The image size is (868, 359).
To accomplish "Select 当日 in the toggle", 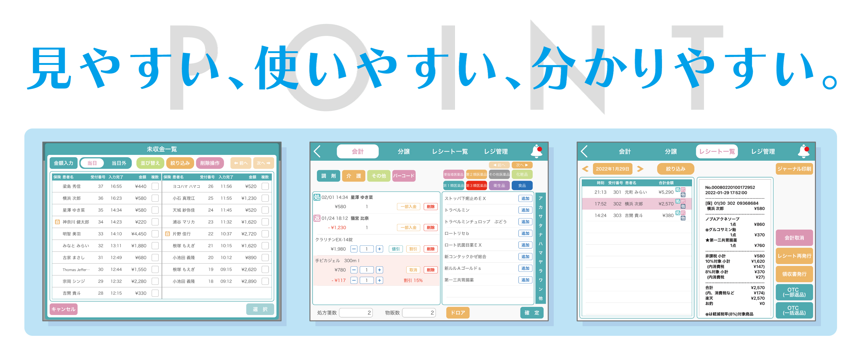I will click(92, 163).
